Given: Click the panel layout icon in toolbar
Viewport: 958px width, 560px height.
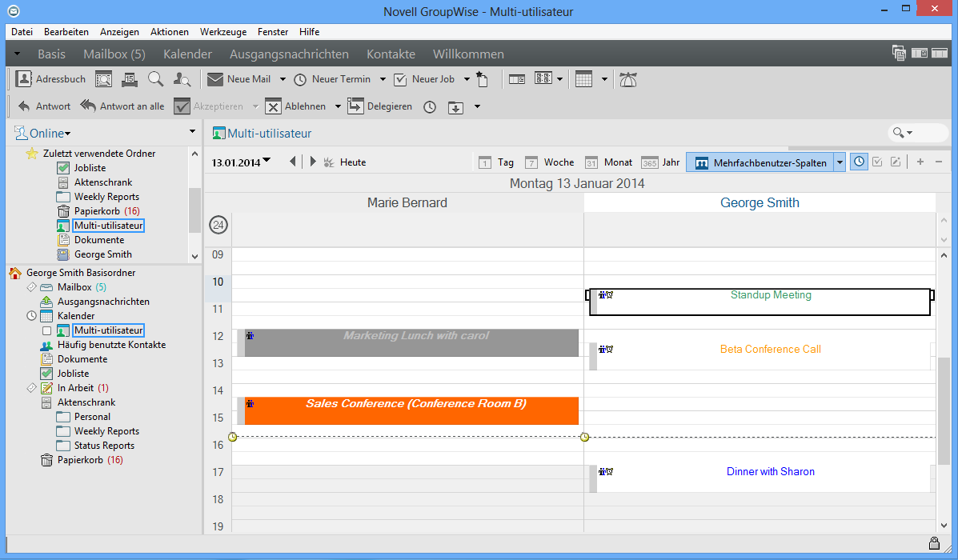Looking at the screenshot, I should coord(517,79).
